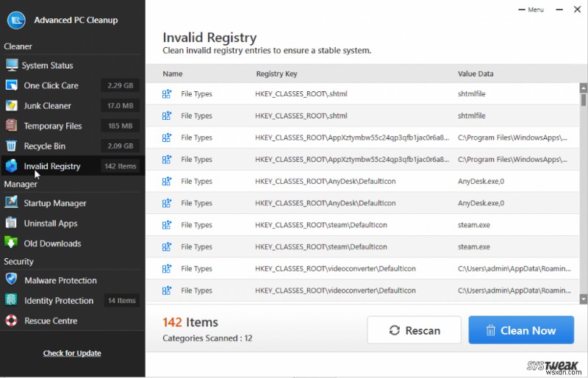Go to Uninstall Apps section
Image resolution: width=588 pixels, height=378 pixels.
[x=51, y=224]
